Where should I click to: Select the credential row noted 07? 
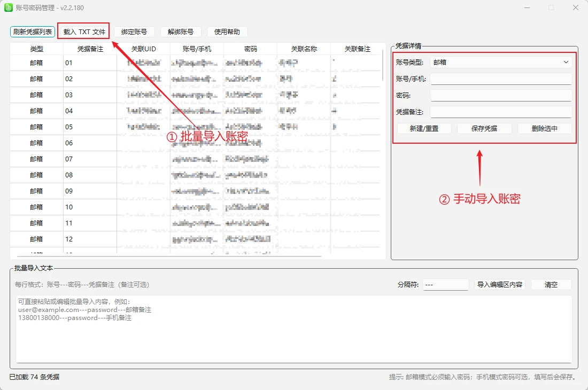195,159
